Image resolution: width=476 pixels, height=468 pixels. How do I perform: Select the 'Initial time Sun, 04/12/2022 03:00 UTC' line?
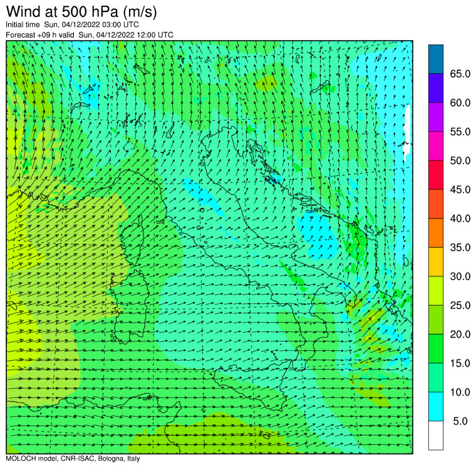click(72, 24)
